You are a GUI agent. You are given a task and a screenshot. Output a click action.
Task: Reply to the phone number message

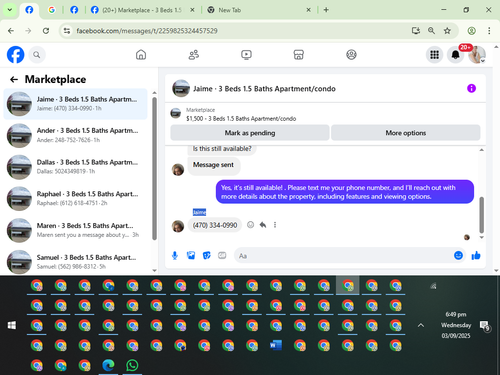point(263,225)
